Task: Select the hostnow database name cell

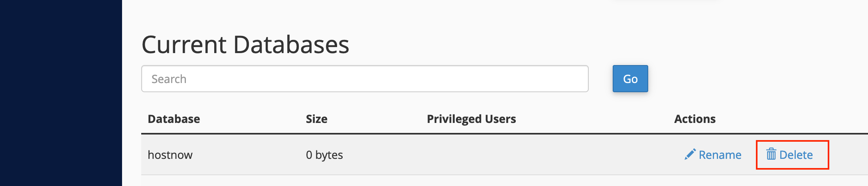Action: [170, 155]
